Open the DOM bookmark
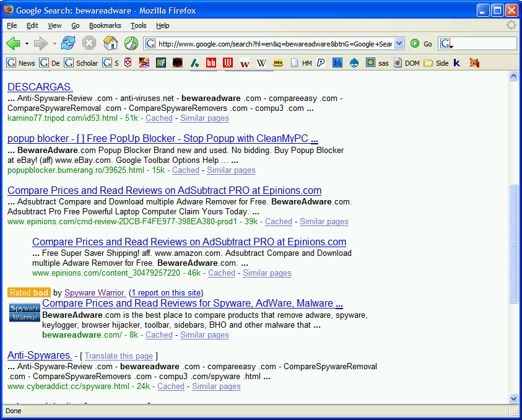Viewport: 522px width, 420px height. [x=406, y=63]
